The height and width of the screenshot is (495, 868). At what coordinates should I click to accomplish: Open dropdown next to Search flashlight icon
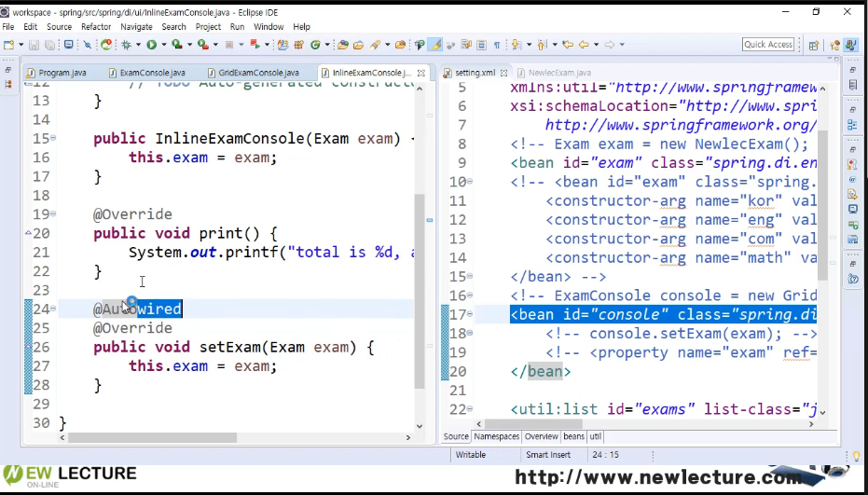[387, 45]
